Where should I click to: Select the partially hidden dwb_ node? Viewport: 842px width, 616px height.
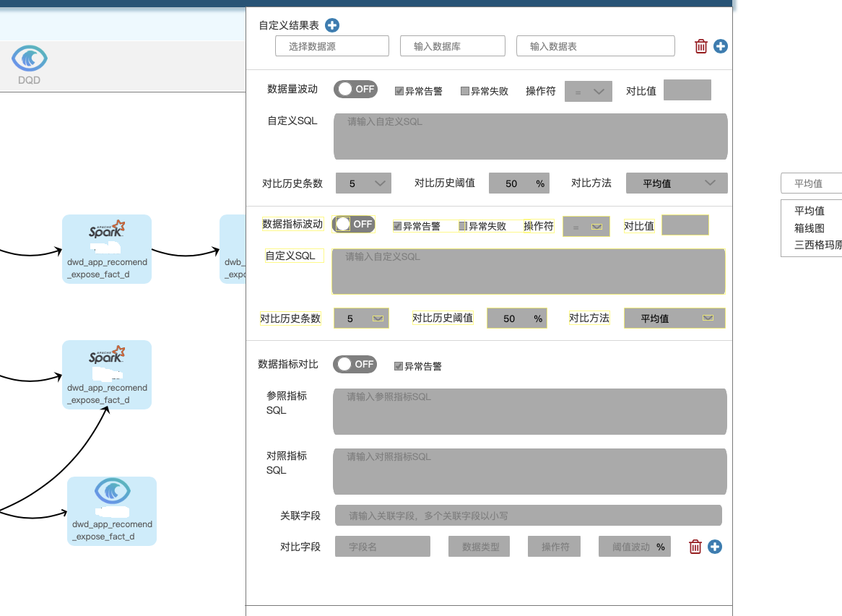[x=233, y=249]
